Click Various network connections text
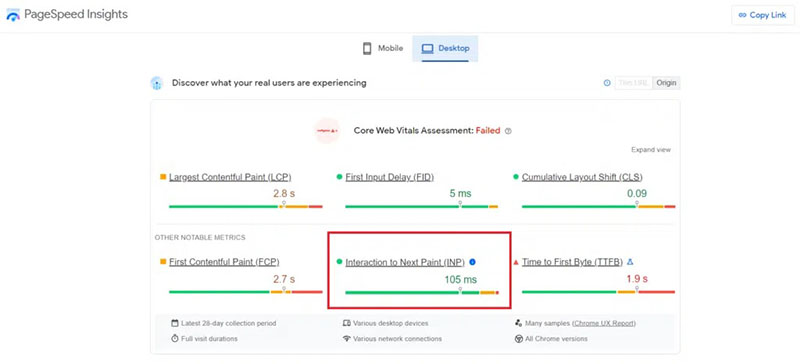800x364 pixels. [x=397, y=338]
